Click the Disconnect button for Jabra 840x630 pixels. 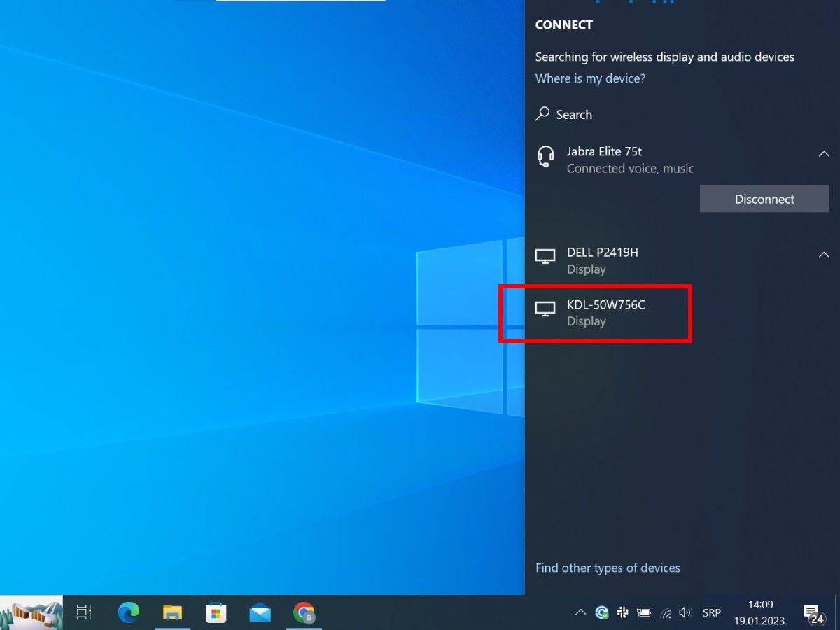[764, 199]
